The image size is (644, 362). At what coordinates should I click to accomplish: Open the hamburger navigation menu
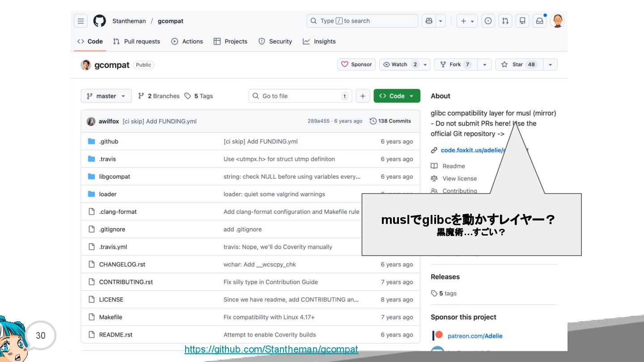tap(80, 21)
